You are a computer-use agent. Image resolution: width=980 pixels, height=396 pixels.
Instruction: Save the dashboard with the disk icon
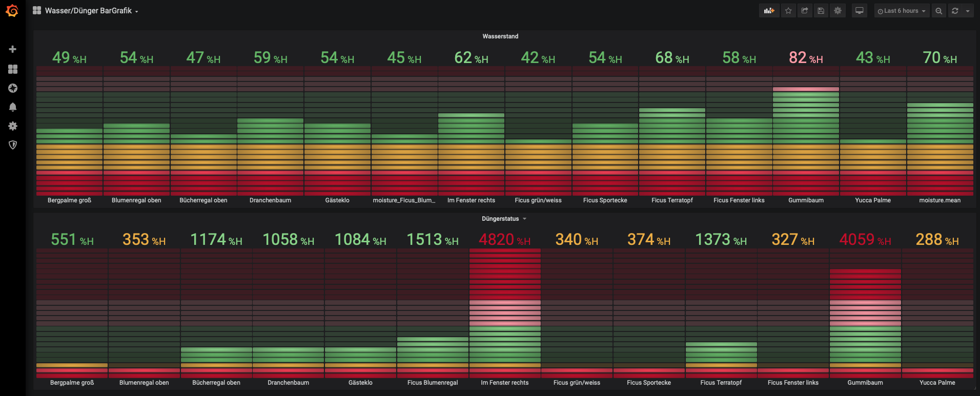[x=821, y=11]
